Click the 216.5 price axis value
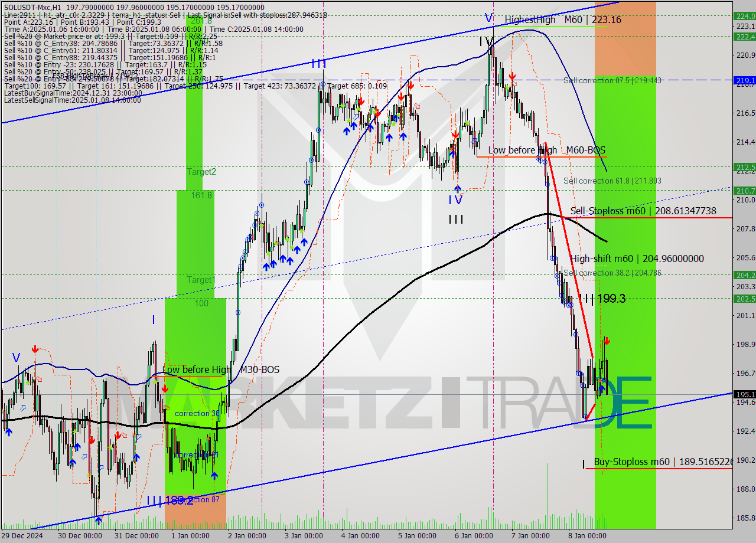756x543 pixels. (x=745, y=113)
